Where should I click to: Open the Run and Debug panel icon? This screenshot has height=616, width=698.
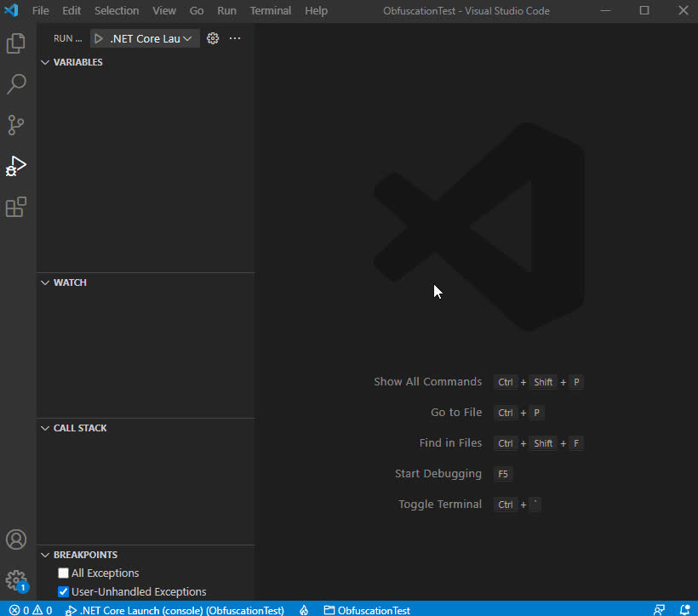(15, 165)
